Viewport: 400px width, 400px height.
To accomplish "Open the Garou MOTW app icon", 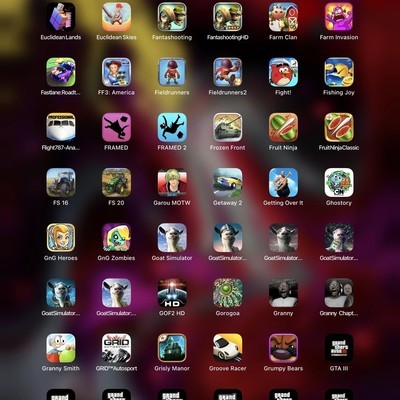I will [x=172, y=182].
